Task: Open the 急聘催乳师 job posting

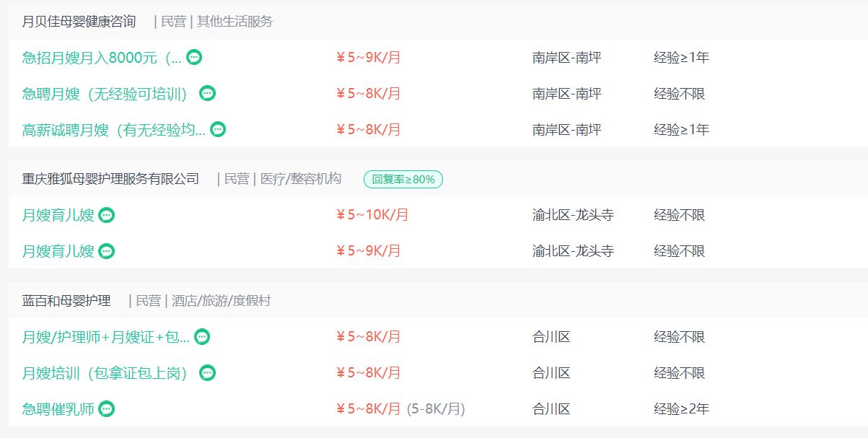Action: [x=58, y=409]
